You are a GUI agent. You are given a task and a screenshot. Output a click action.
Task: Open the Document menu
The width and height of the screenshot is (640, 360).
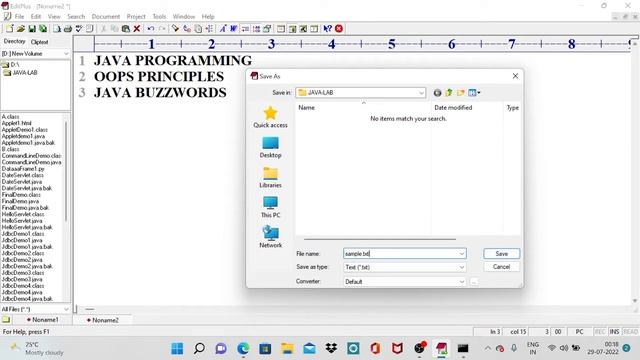point(106,17)
